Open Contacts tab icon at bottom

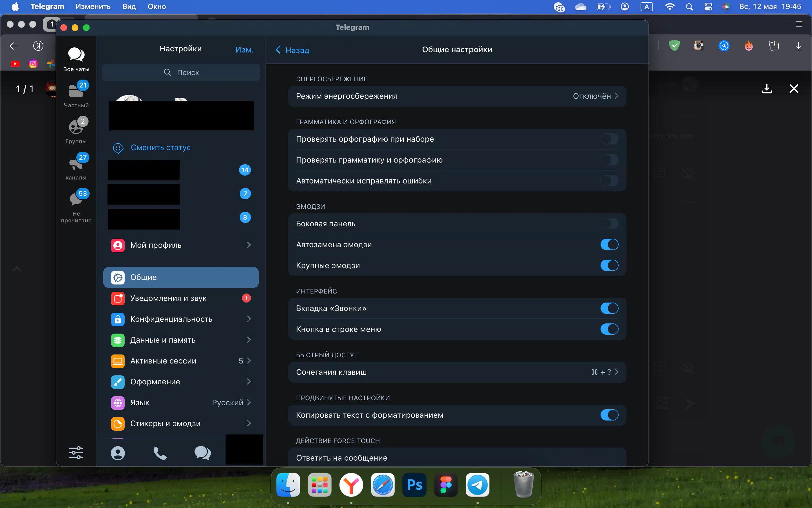[118, 453]
